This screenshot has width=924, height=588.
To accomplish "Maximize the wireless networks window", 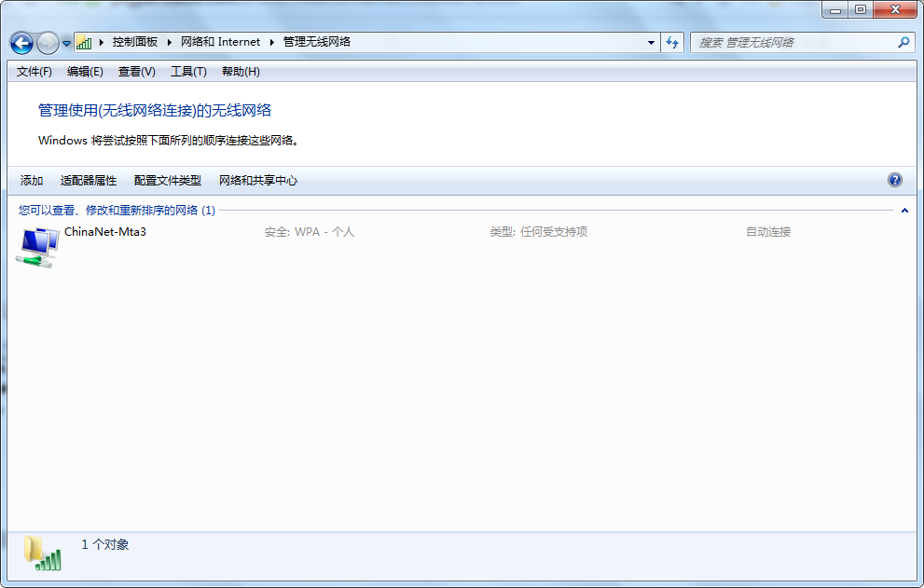I will tap(861, 10).
